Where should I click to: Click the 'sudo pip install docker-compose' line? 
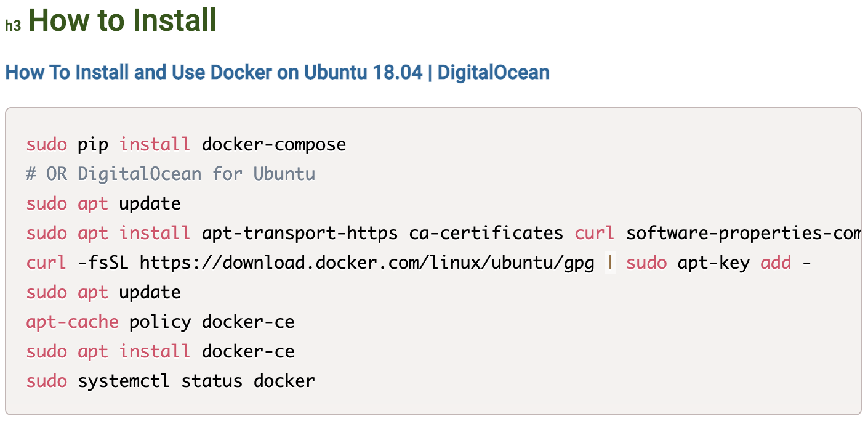pos(186,145)
